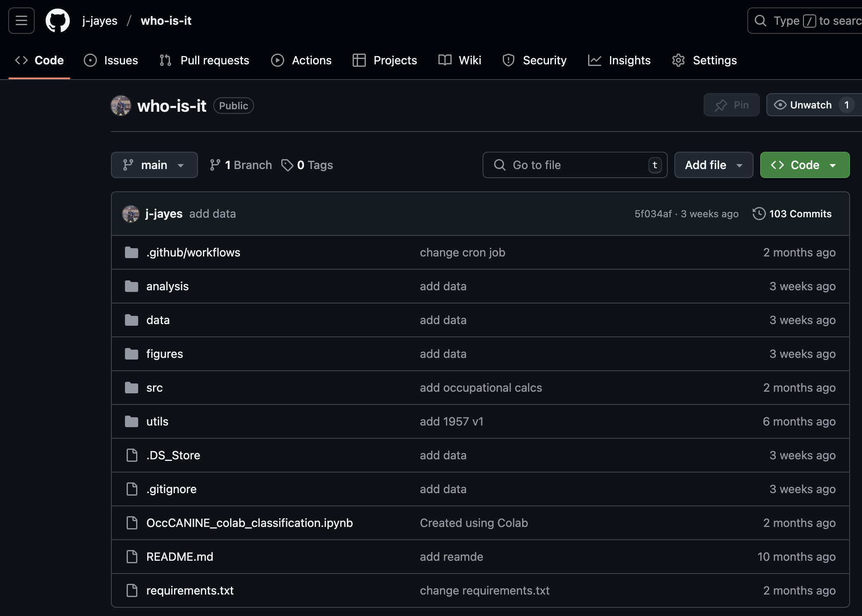Open the Pull requests tab
The height and width of the screenshot is (616, 862).
205,60
